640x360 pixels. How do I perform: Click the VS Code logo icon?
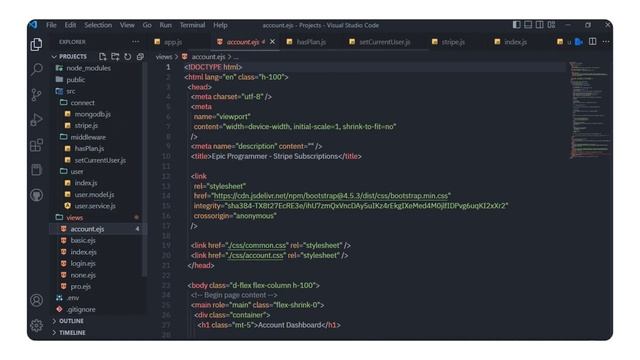click(33, 25)
